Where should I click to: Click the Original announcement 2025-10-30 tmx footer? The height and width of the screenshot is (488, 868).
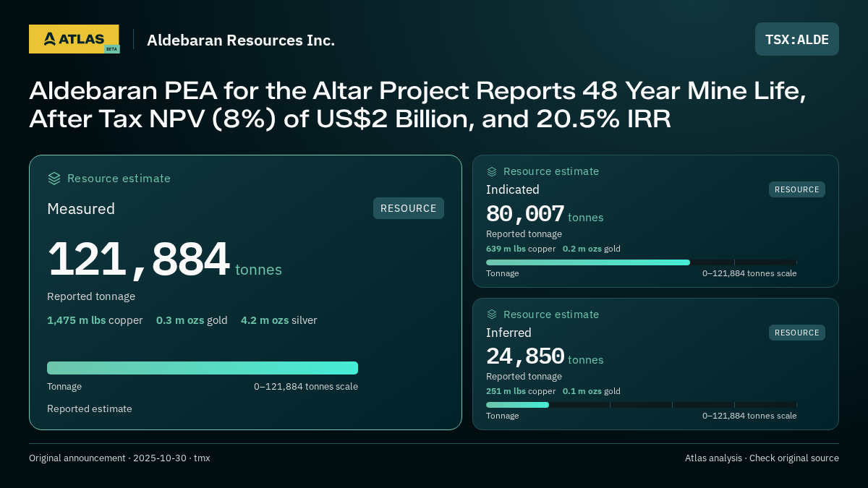click(119, 458)
